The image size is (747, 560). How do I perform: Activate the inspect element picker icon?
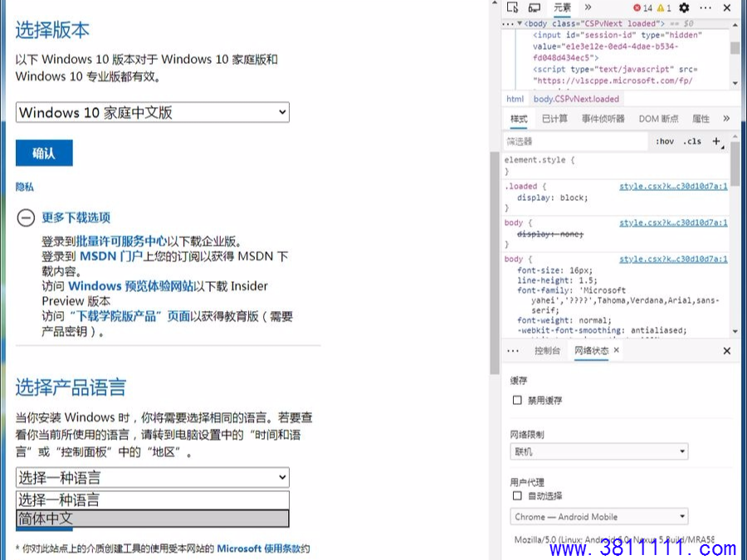513,7
